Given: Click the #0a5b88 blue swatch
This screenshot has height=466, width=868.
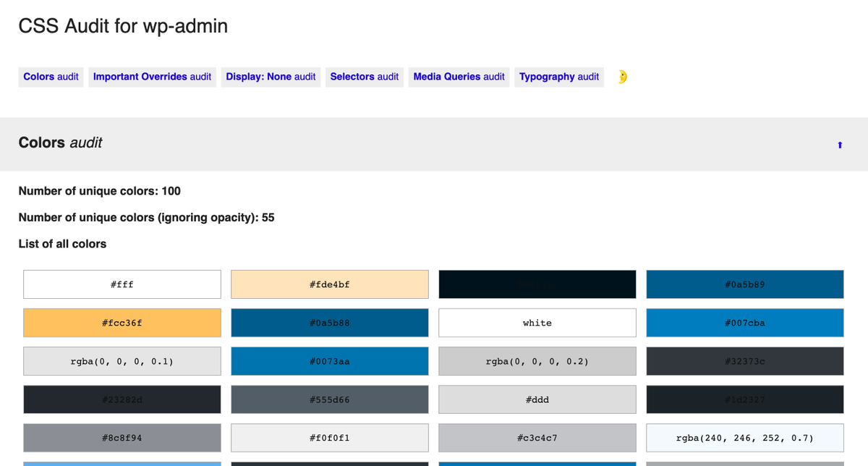Looking at the screenshot, I should (330, 323).
